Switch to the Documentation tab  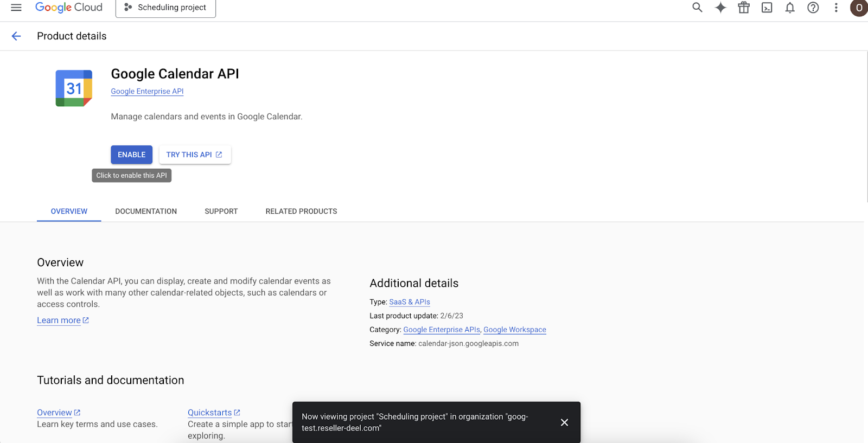pyautogui.click(x=146, y=211)
